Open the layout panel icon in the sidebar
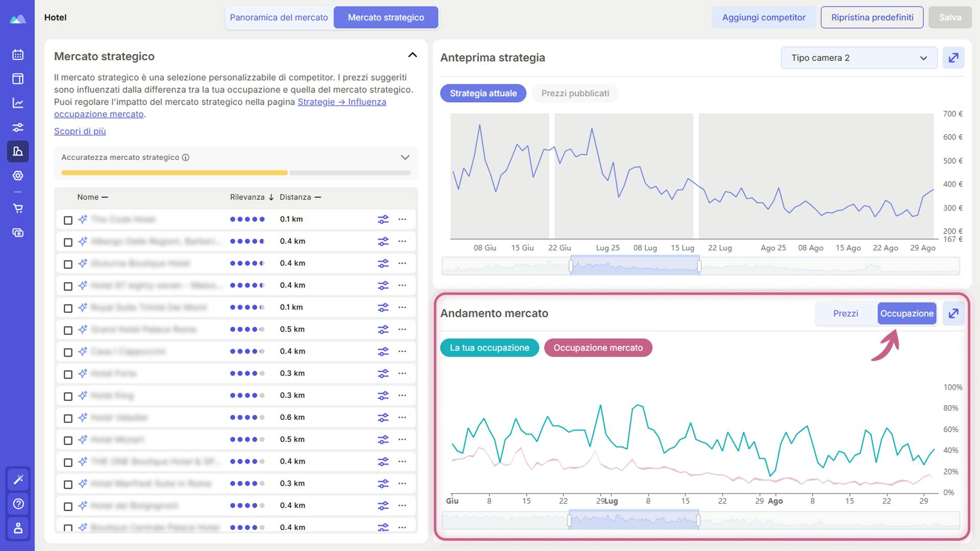980x551 pixels. click(18, 79)
